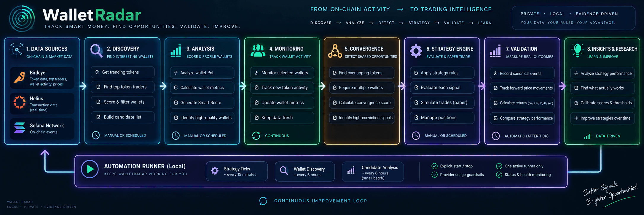Viewport: 644px width, 215px height.
Task: Click the Find overlapping tokens text
Action: point(361,73)
